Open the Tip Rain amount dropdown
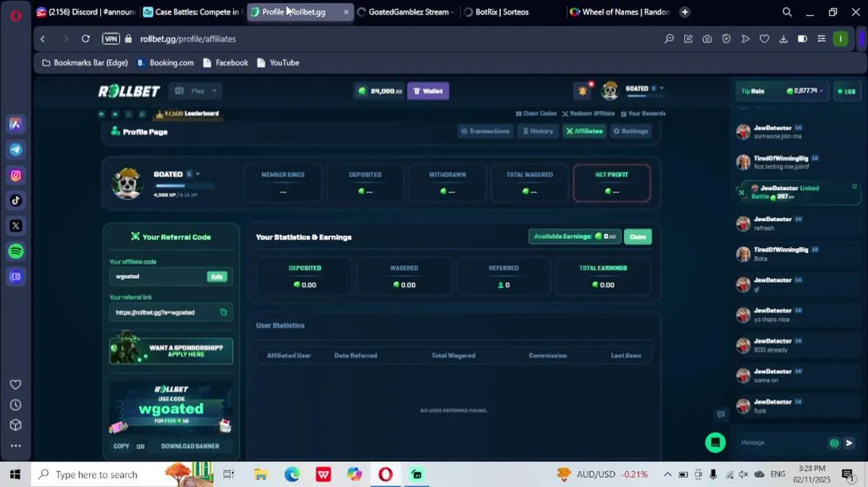This screenshot has width=868, height=487. point(805,91)
